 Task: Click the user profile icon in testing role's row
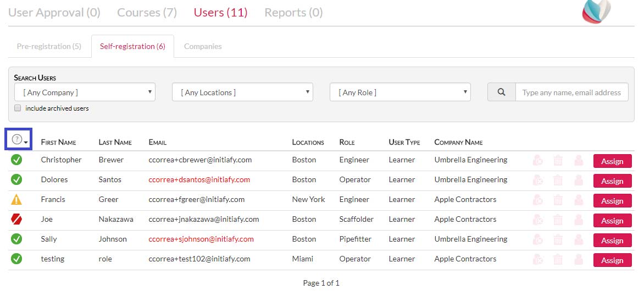click(579, 259)
